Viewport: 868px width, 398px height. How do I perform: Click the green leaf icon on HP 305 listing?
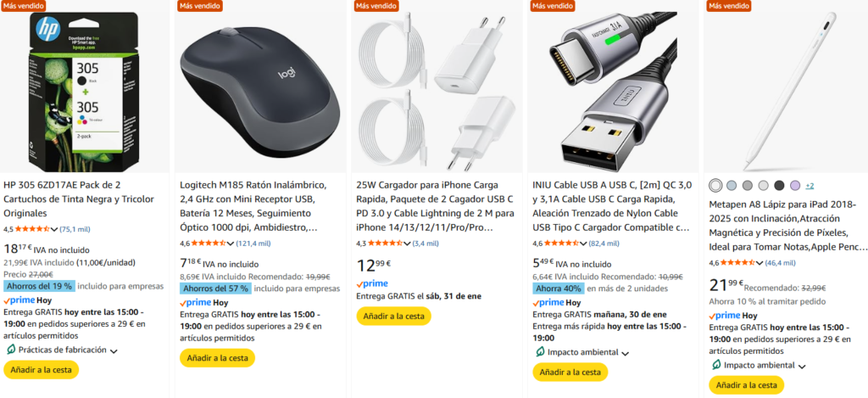click(x=10, y=350)
